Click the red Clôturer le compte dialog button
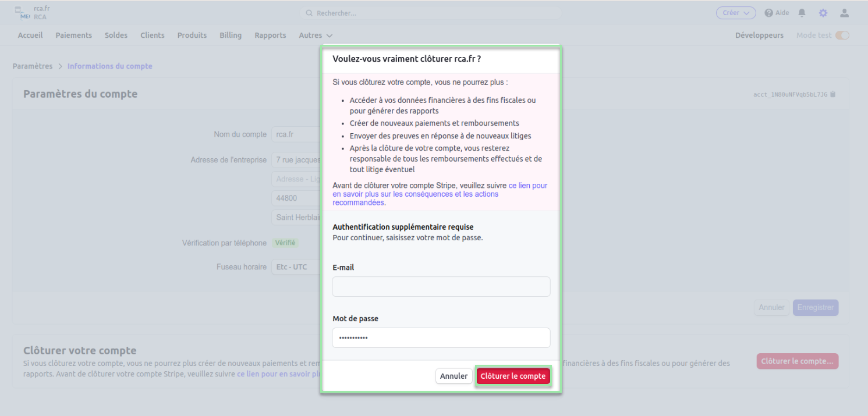 (513, 376)
